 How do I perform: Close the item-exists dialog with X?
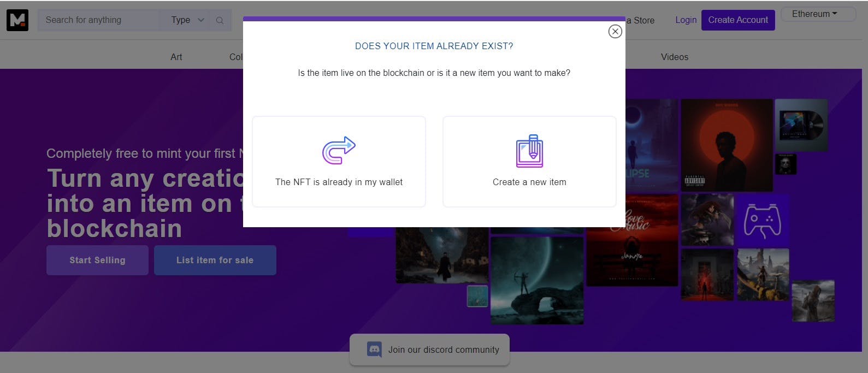(x=615, y=32)
